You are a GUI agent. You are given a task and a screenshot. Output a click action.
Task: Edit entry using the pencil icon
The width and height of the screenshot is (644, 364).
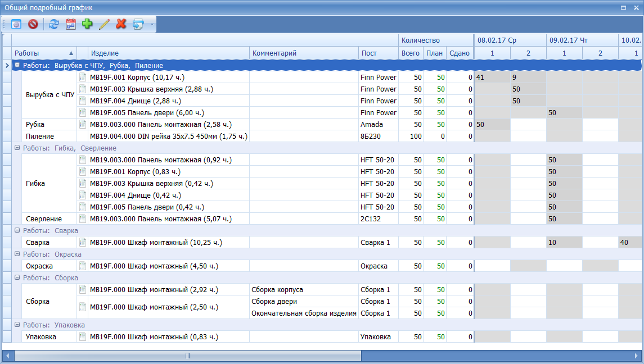(104, 24)
